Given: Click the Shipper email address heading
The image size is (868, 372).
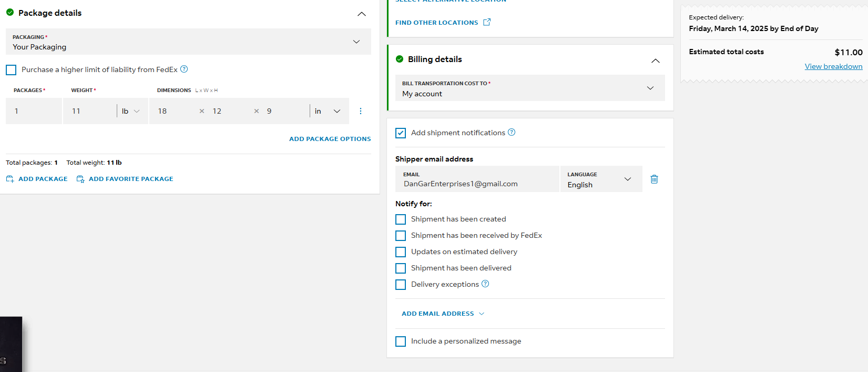Looking at the screenshot, I should click(x=434, y=159).
